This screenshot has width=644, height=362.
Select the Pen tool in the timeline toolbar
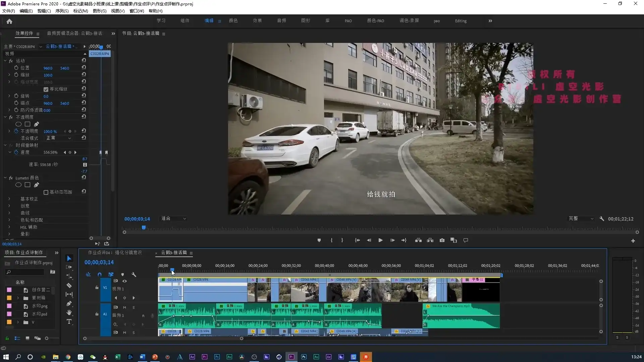click(69, 303)
